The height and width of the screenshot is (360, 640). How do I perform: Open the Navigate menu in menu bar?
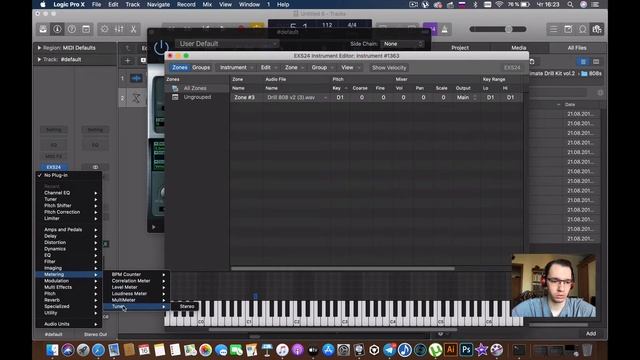pos(158,4)
